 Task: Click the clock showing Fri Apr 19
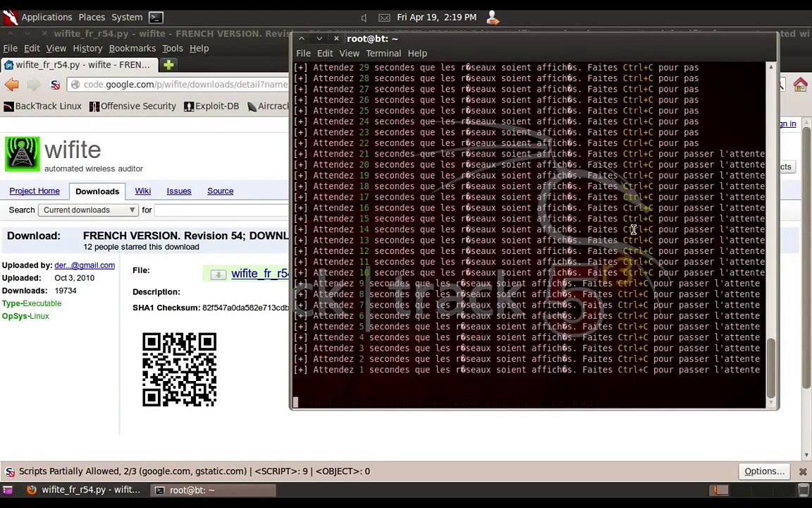[x=436, y=17]
